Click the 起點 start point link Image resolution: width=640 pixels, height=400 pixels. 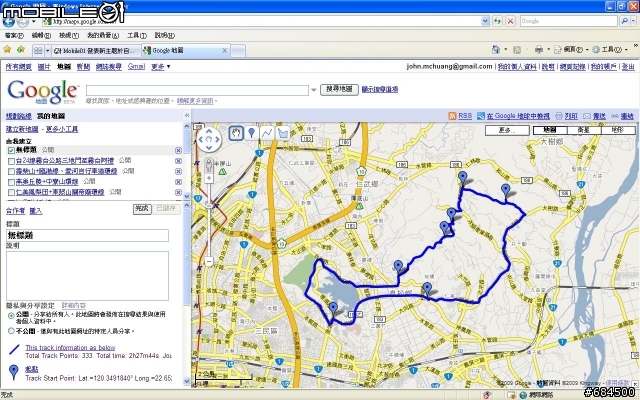(31, 369)
